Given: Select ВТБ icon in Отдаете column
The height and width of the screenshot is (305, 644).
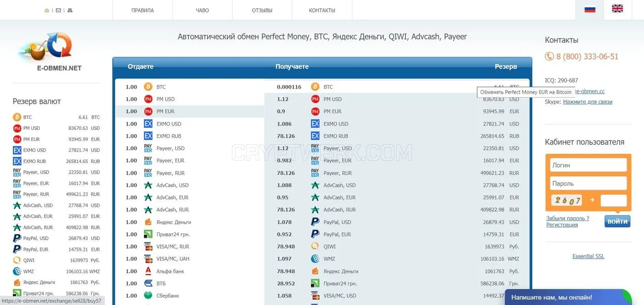Looking at the screenshot, I should (148, 283).
